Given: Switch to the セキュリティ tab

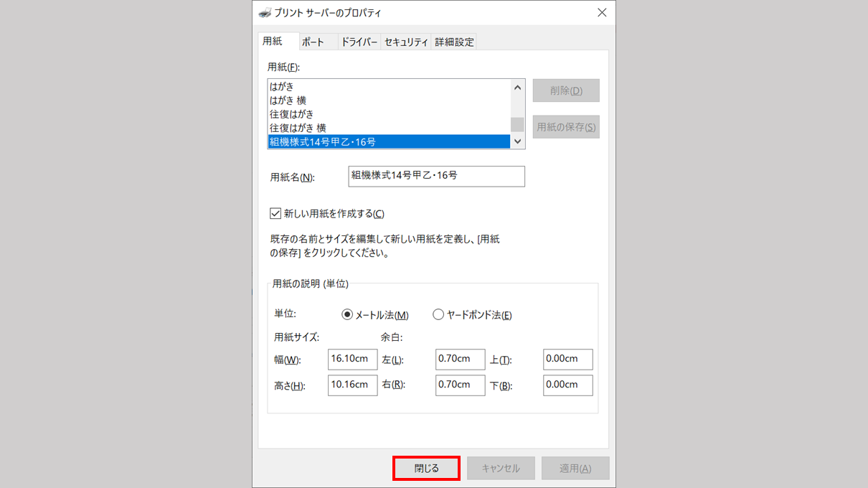Looking at the screenshot, I should tap(406, 42).
